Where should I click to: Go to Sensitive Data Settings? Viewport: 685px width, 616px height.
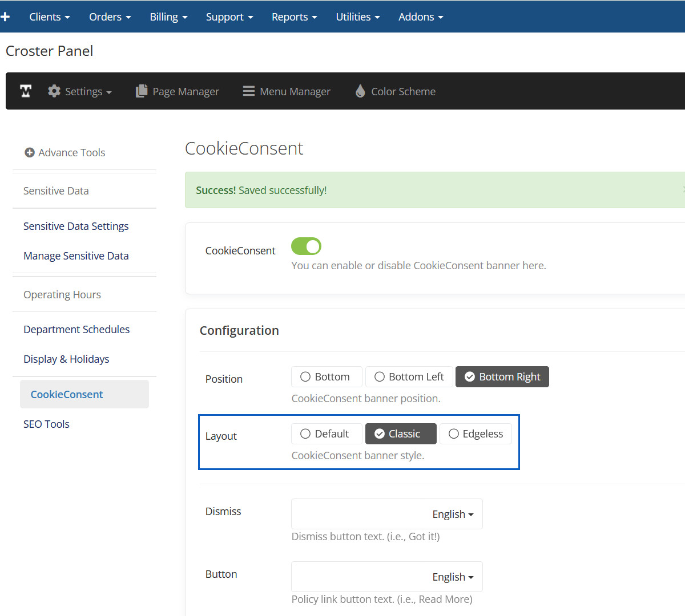tap(76, 226)
